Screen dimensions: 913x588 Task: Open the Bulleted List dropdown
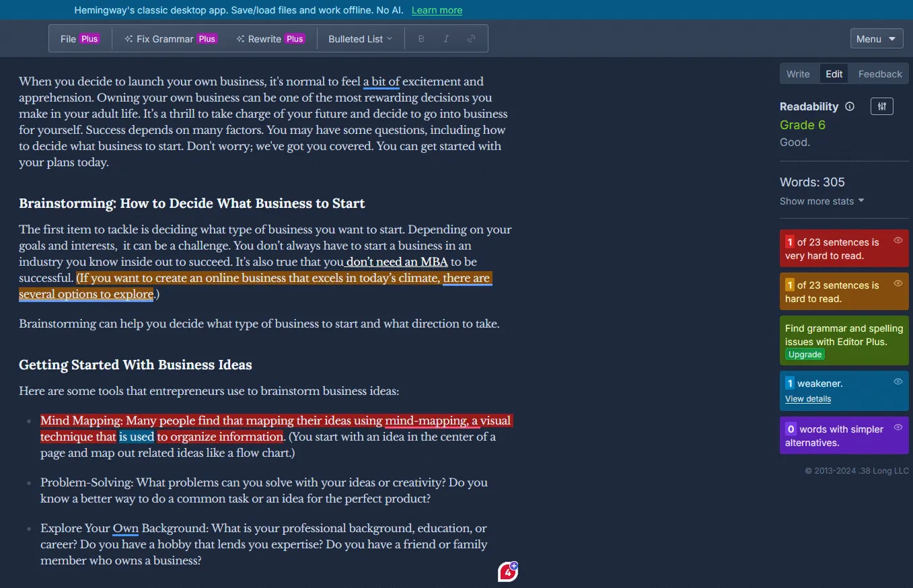pos(360,38)
